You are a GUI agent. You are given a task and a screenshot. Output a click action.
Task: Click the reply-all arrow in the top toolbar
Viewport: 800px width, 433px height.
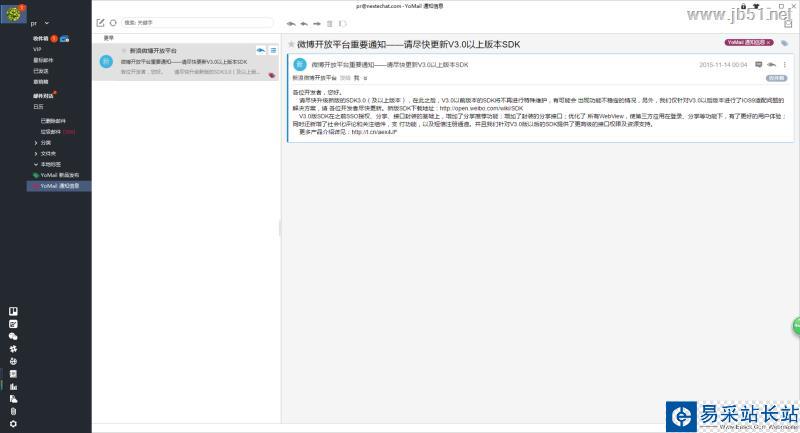pos(291,23)
